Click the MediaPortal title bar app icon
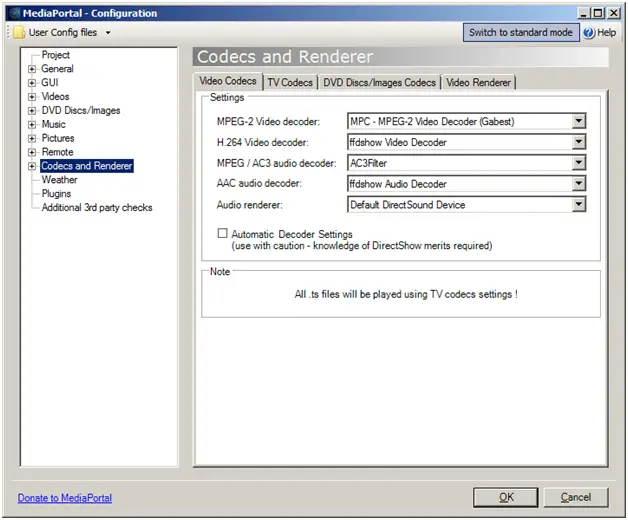The height and width of the screenshot is (520, 628). point(11,12)
